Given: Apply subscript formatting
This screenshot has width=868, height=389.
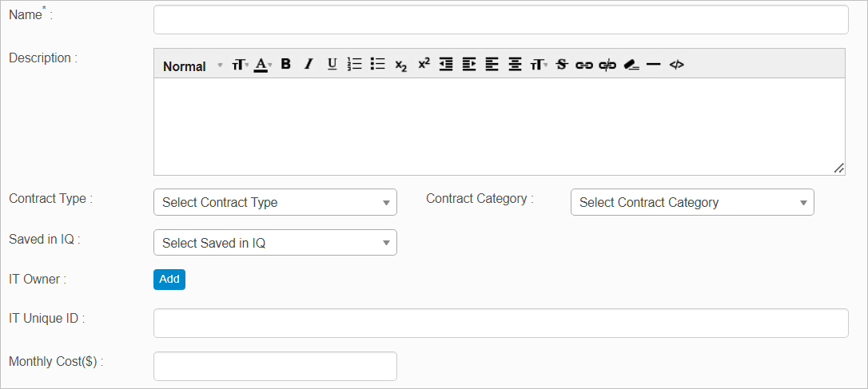Looking at the screenshot, I should [401, 65].
